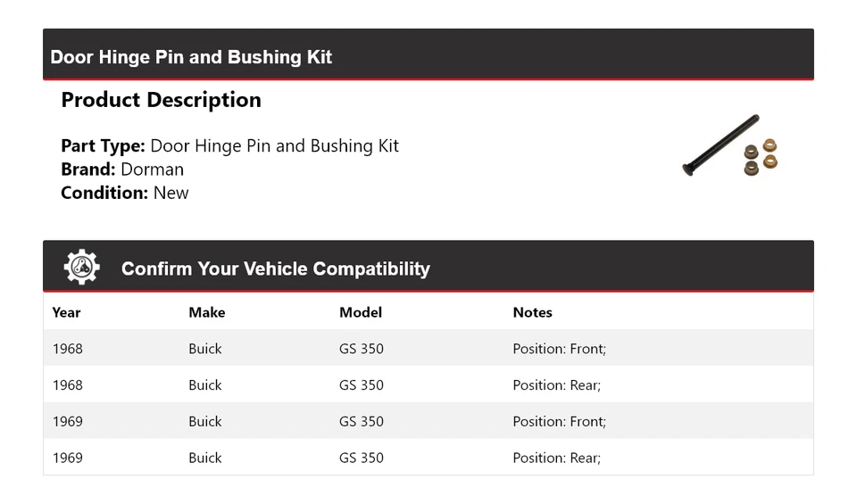The width and height of the screenshot is (857, 504).
Task: Click the Year column header
Action: (66, 312)
